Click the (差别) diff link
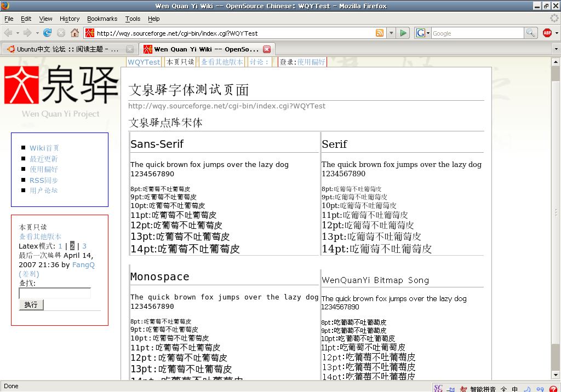 point(29,274)
